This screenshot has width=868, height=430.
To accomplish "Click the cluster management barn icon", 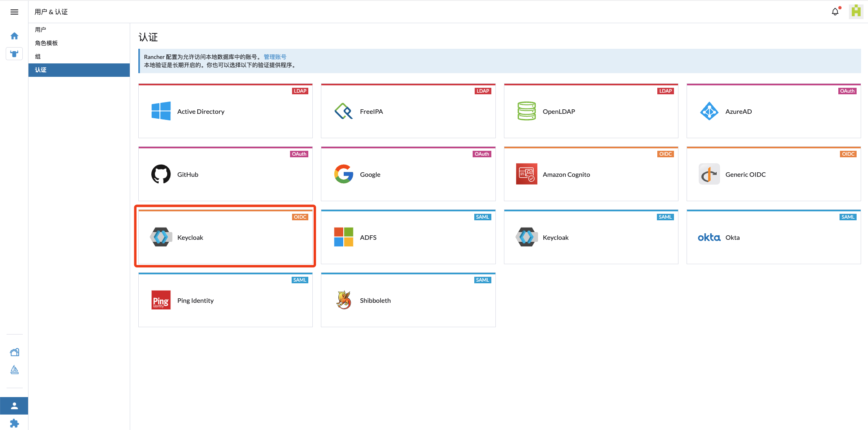I will pos(14,352).
